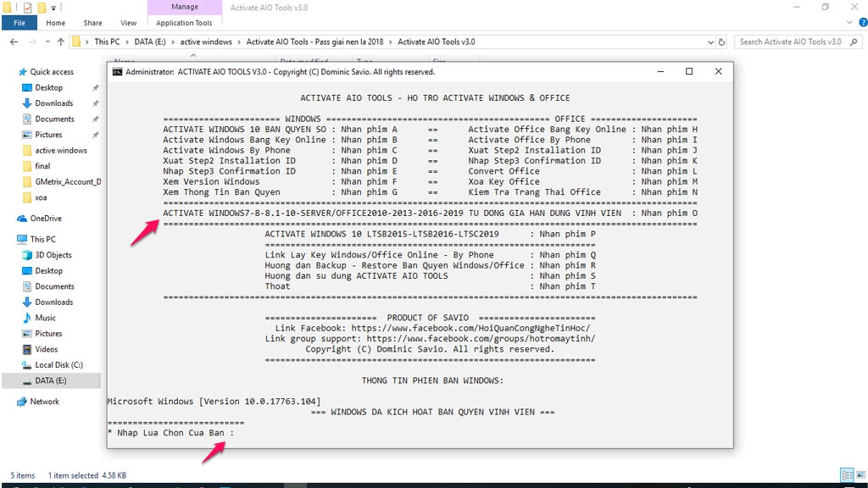Select Documents under Quick access

[54, 119]
